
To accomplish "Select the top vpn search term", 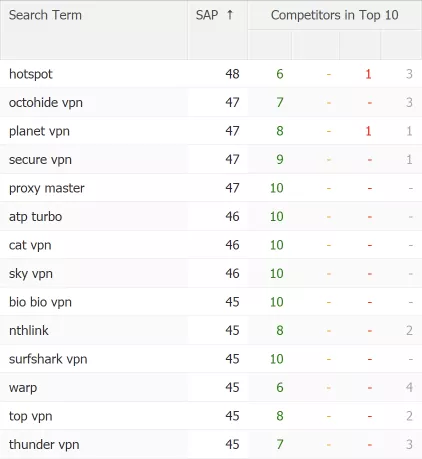I will tap(31, 416).
